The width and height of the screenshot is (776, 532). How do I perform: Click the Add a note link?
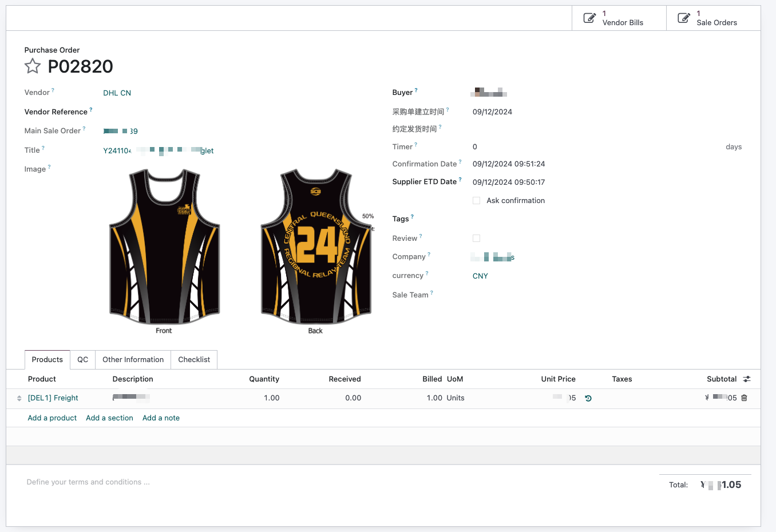[161, 418]
